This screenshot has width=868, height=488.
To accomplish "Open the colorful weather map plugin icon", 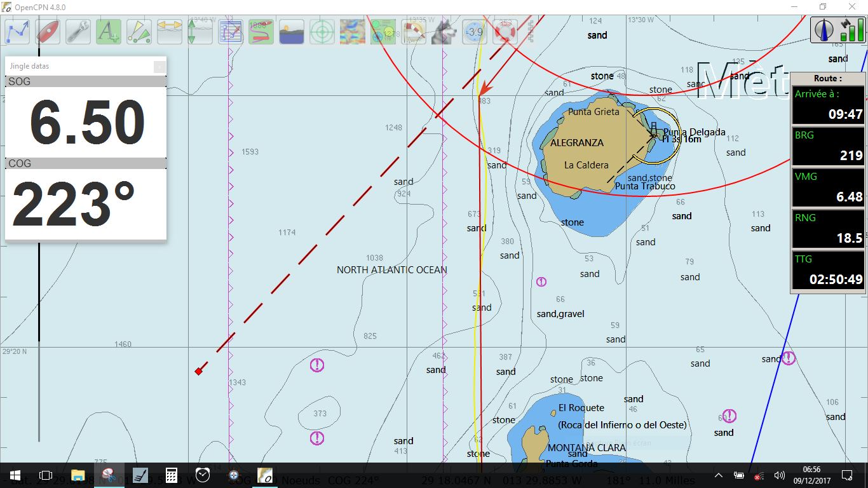I will point(353,32).
